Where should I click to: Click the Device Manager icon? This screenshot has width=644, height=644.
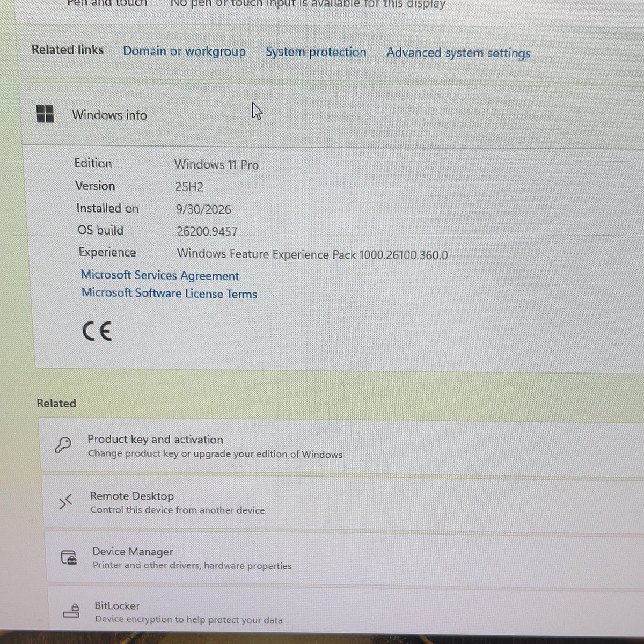tap(69, 558)
